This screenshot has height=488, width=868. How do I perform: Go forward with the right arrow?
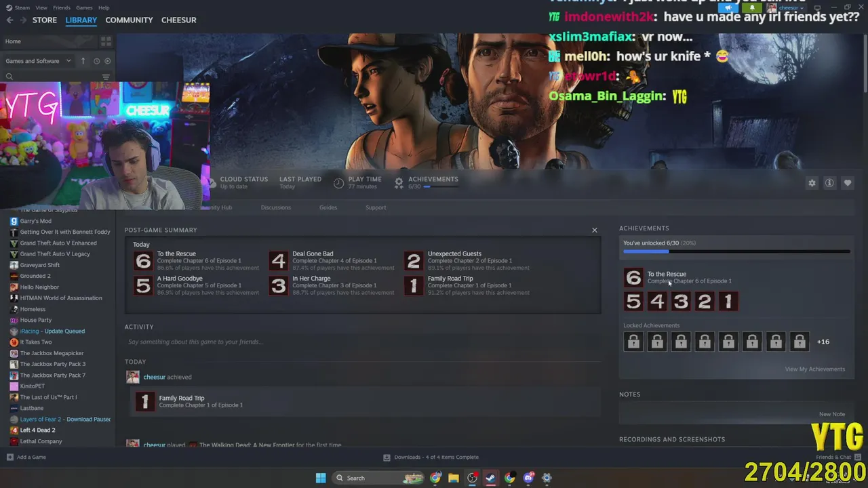click(x=23, y=20)
